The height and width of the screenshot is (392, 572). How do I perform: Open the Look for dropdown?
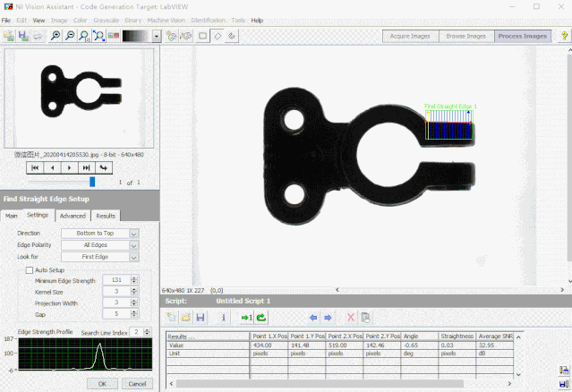click(100, 257)
